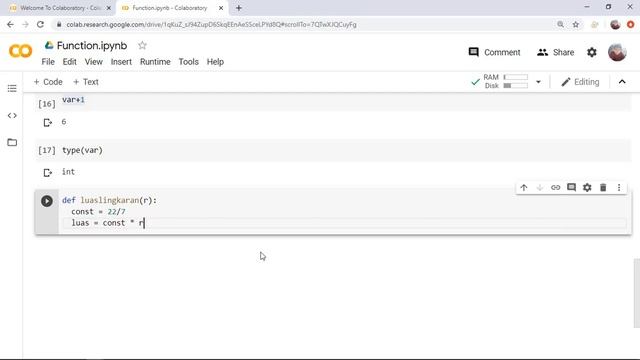The height and width of the screenshot is (360, 640).
Task: Click the RAM usage bar
Action: 516,77
